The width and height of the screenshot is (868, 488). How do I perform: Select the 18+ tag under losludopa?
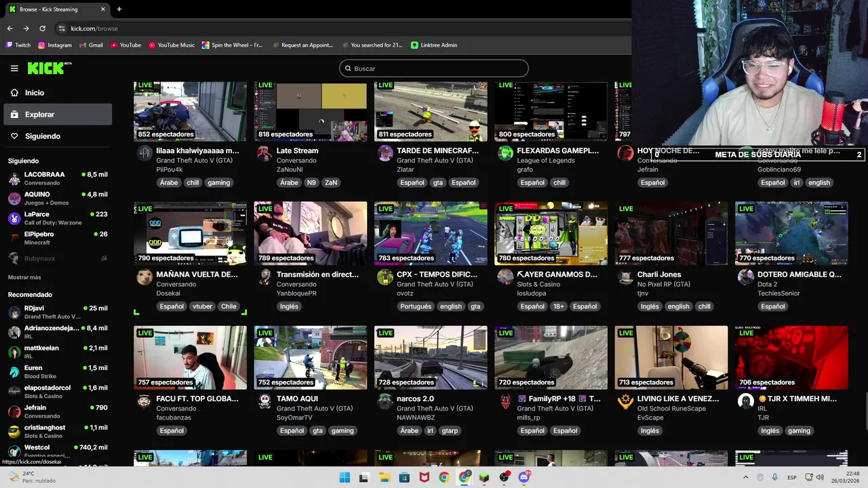559,306
